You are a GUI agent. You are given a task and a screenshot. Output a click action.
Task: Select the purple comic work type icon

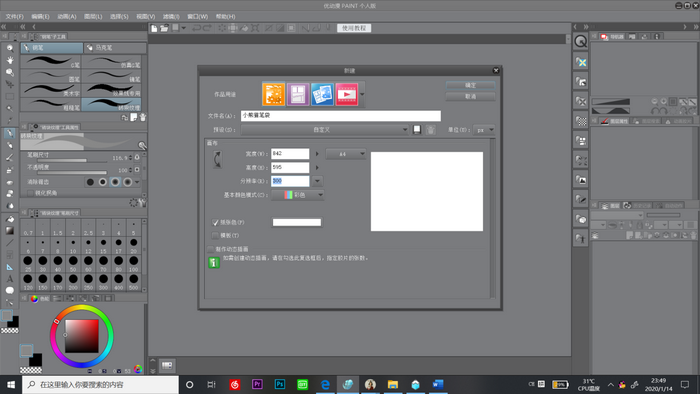click(x=298, y=94)
